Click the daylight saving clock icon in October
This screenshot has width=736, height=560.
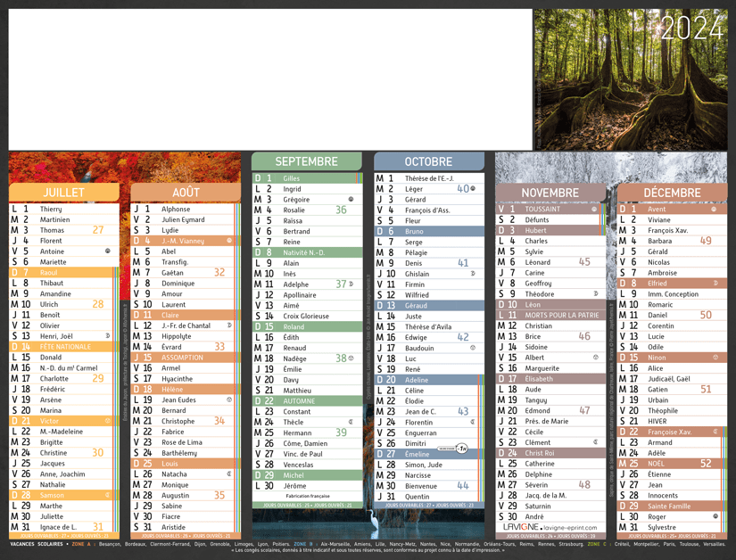tap(460, 449)
